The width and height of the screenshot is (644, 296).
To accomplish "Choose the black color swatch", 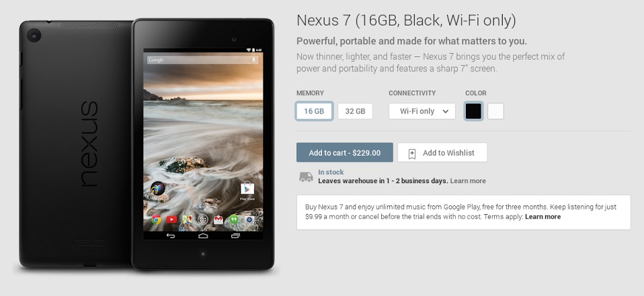I will coord(473,111).
